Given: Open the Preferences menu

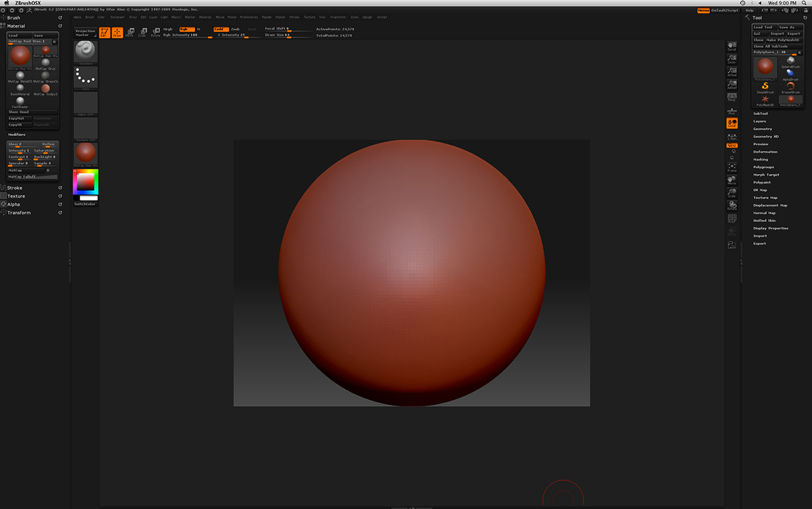Looking at the screenshot, I should click(x=248, y=16).
